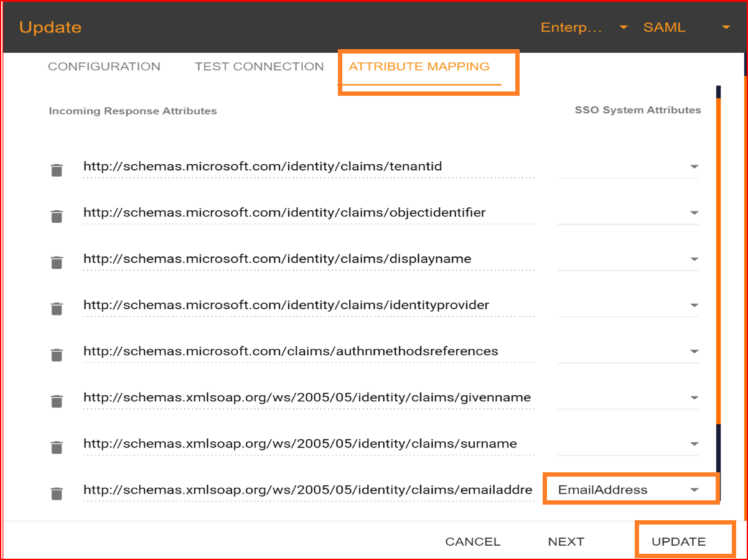Click the vertical scrollbar of attribute list

point(719,261)
